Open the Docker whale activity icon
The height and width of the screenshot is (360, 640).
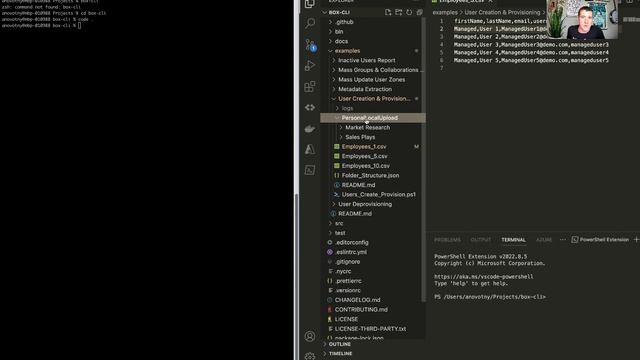click(x=310, y=129)
